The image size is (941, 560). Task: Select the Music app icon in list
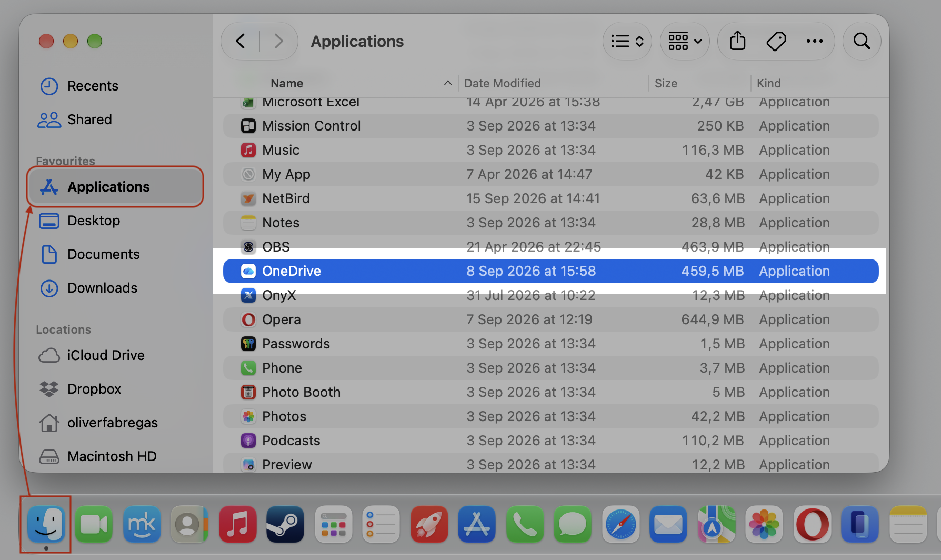pyautogui.click(x=248, y=150)
